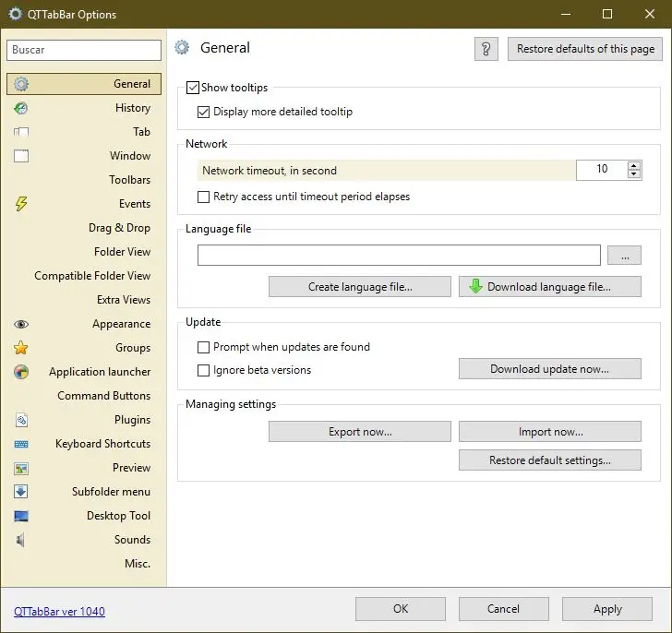The height and width of the screenshot is (633, 672).
Task: Browse for language file with ellipsis button
Action: (x=625, y=256)
